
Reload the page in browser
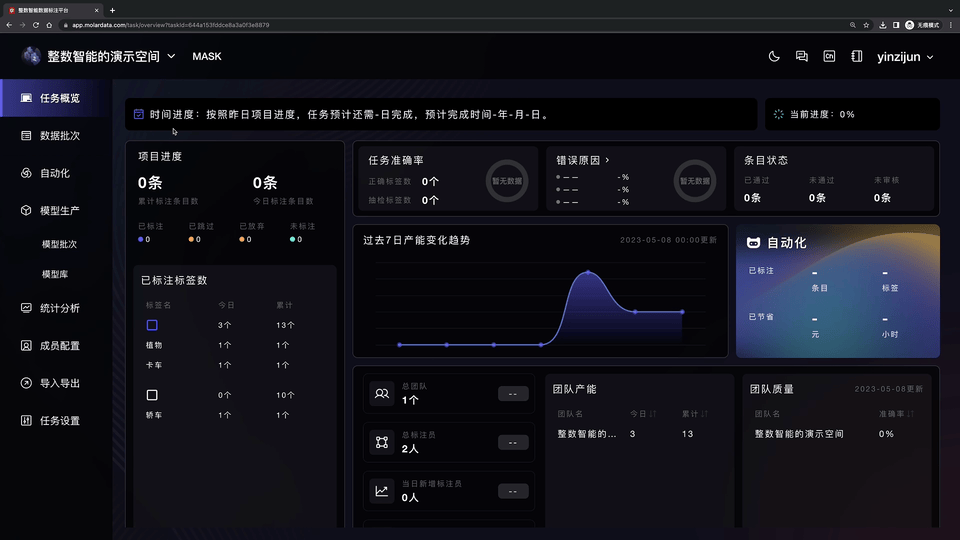(x=36, y=25)
